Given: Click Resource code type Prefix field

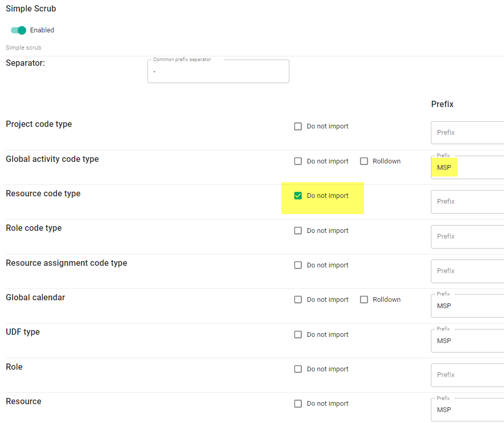Looking at the screenshot, I should click(467, 202).
